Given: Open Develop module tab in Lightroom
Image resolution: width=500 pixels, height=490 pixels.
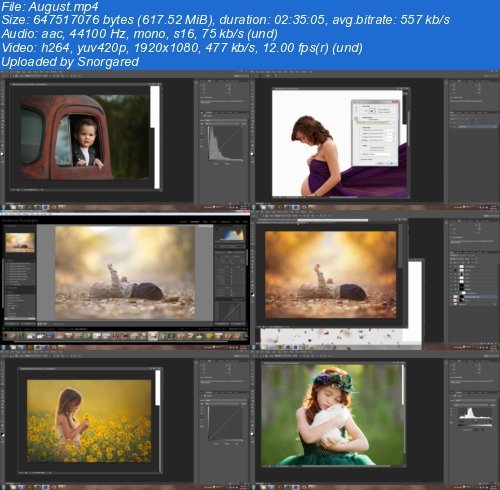Looking at the screenshot, I should point(195,221).
